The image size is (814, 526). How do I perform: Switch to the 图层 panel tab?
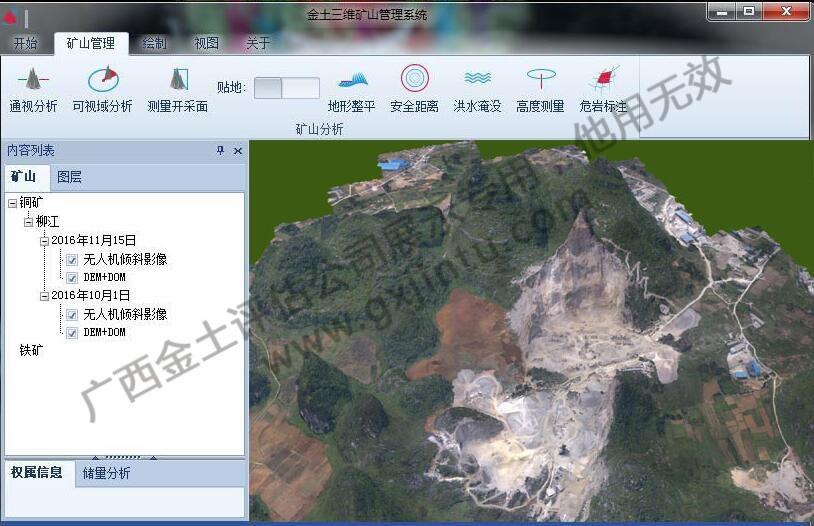pyautogui.click(x=70, y=177)
